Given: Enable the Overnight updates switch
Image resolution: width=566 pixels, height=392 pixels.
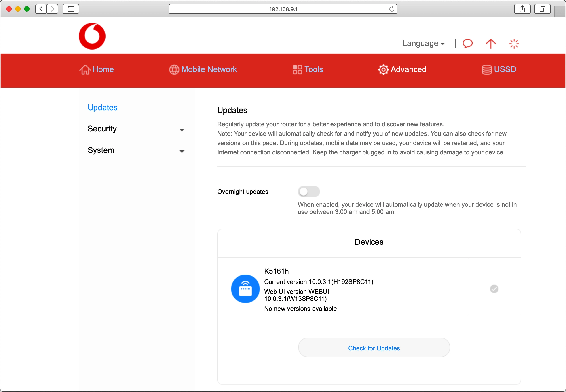Looking at the screenshot, I should (308, 192).
